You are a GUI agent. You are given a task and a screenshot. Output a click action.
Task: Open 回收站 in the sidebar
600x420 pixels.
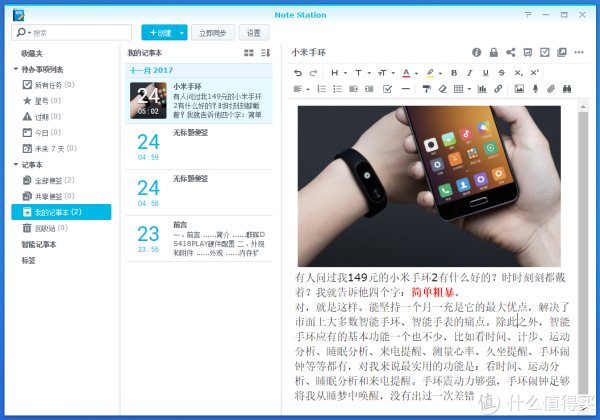(x=47, y=228)
